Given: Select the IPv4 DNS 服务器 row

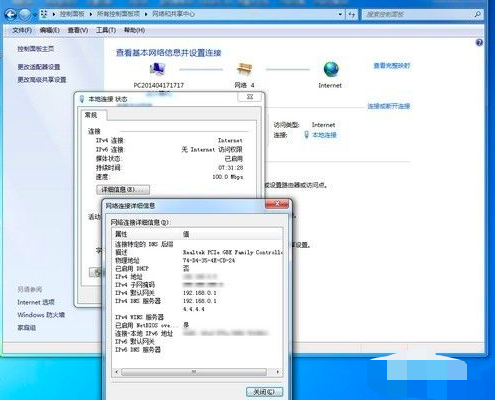Looking at the screenshot, I should point(197,301).
